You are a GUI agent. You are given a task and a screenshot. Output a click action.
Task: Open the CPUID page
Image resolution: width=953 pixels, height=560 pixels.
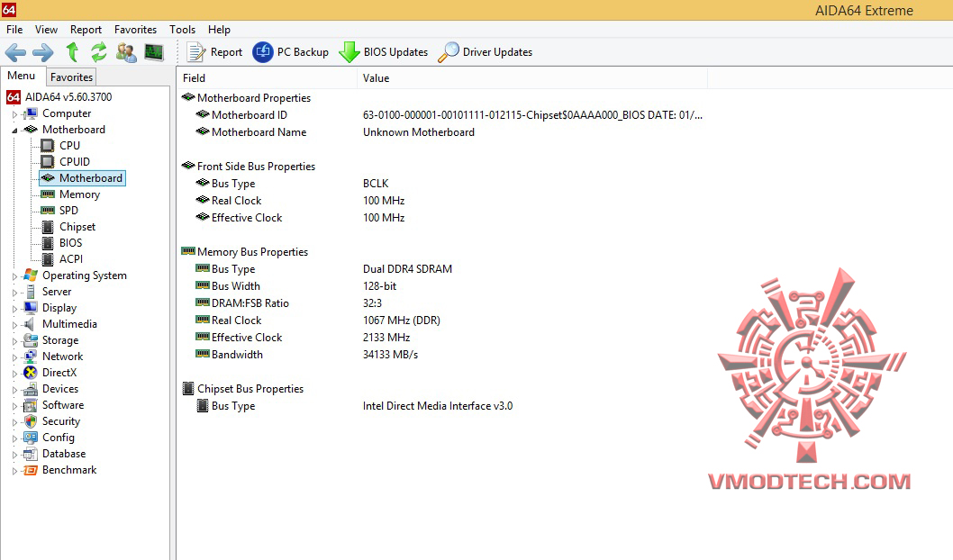(x=74, y=162)
